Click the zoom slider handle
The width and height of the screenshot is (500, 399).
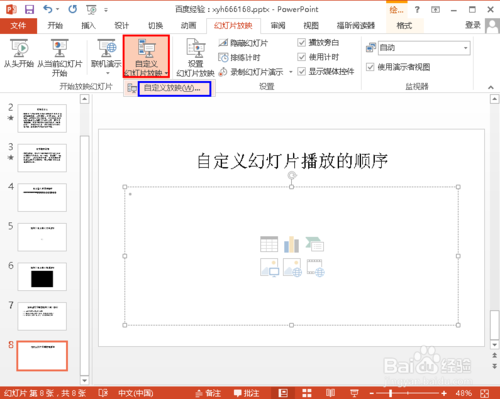tap(390, 393)
